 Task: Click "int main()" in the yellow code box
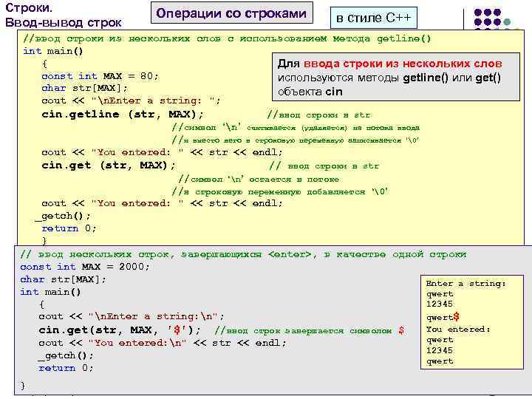pos(53,51)
